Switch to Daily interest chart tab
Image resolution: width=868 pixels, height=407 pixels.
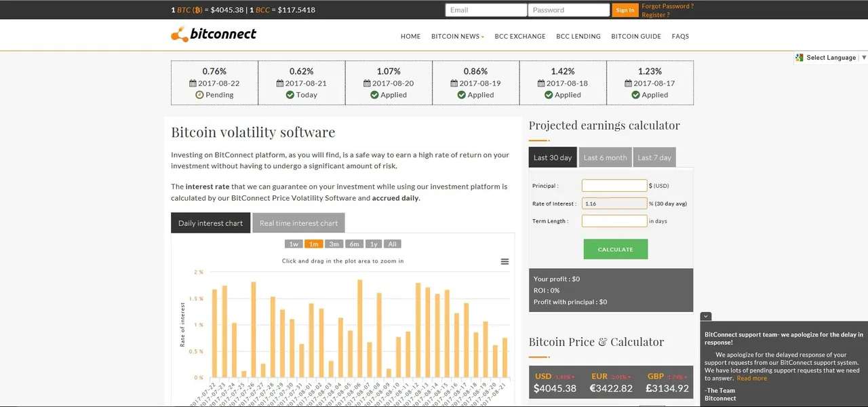[x=210, y=223]
